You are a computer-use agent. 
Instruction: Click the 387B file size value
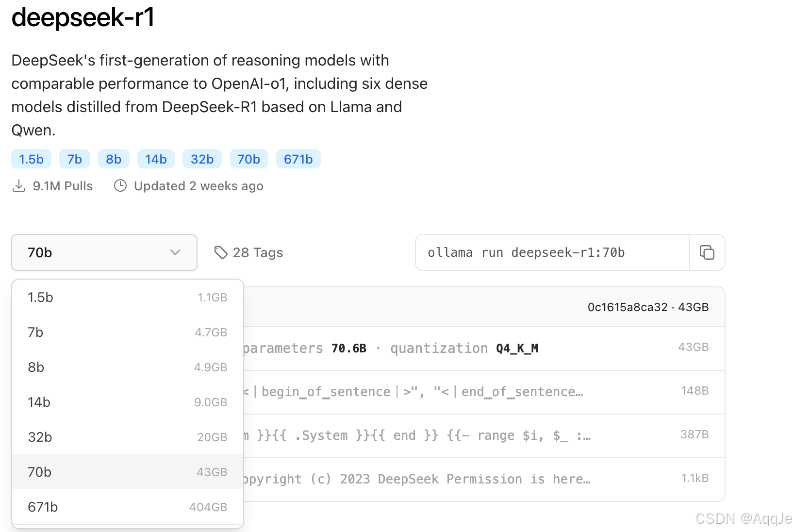[x=695, y=434]
